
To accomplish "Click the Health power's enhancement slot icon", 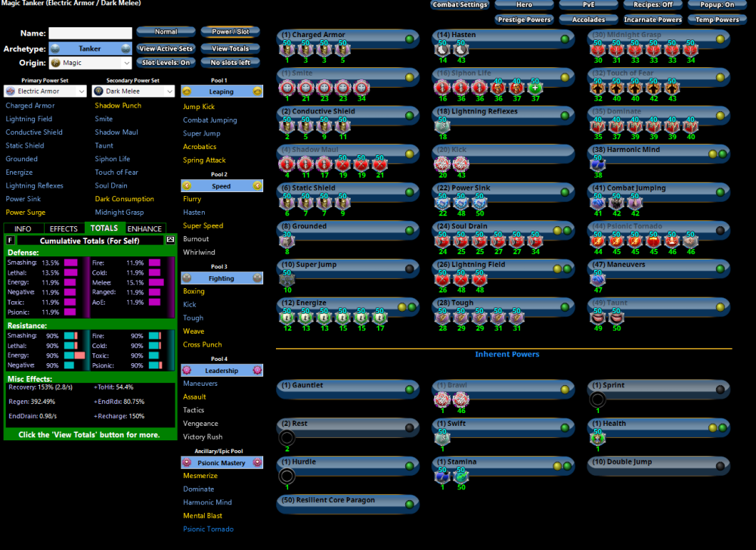I will (x=596, y=437).
